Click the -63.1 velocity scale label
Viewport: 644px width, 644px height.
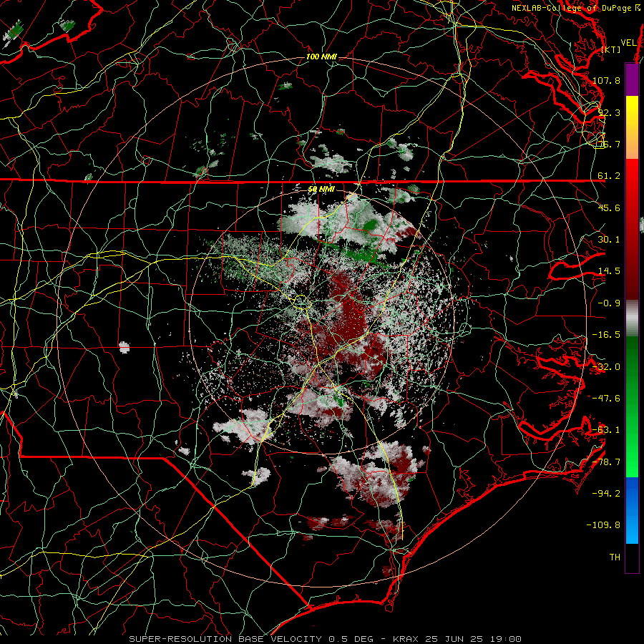click(x=606, y=430)
